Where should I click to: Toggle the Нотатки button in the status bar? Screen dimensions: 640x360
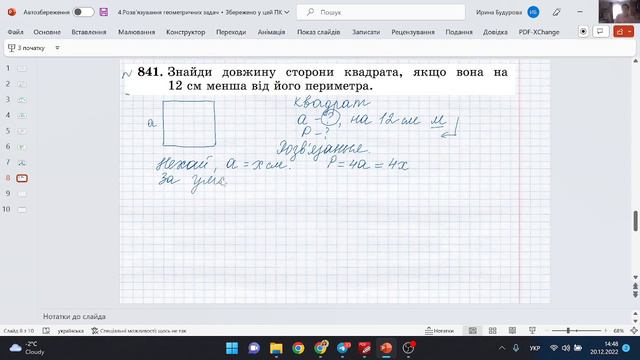pyautogui.click(x=440, y=331)
